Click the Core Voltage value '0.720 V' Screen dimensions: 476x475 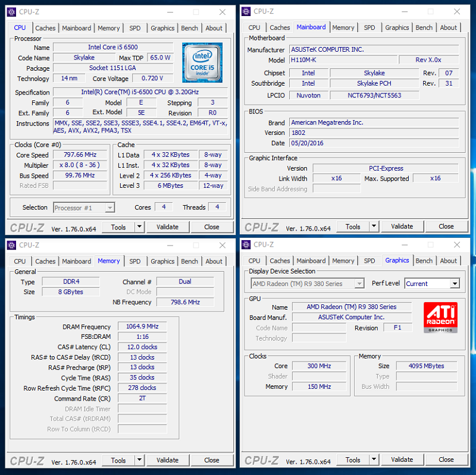point(152,78)
